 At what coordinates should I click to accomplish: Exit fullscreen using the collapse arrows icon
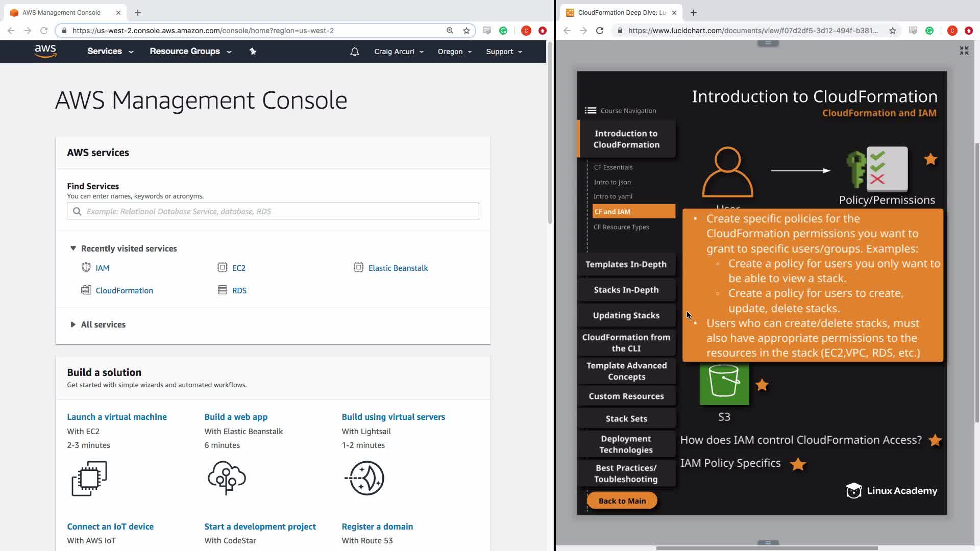(x=964, y=51)
